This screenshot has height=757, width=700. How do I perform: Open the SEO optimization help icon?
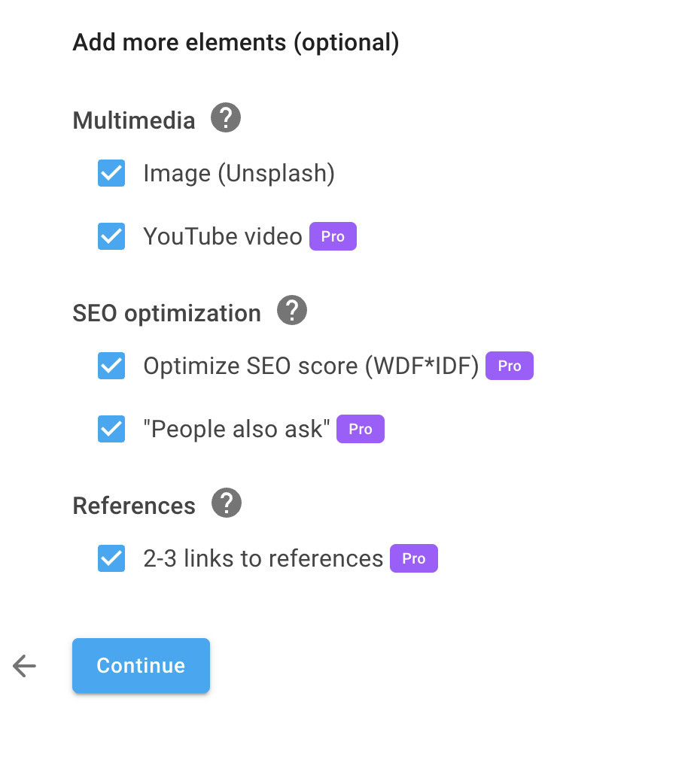(x=291, y=310)
